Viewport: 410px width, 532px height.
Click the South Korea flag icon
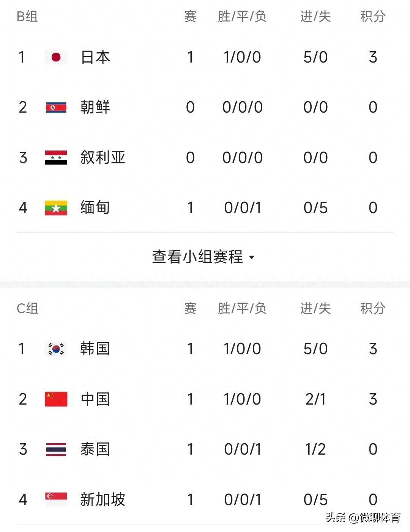pos(56,349)
